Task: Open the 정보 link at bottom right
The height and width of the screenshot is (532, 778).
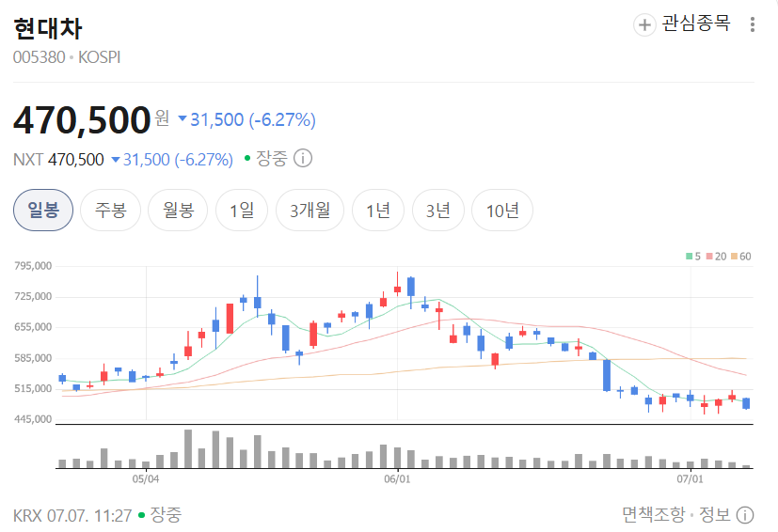Action: tap(714, 515)
